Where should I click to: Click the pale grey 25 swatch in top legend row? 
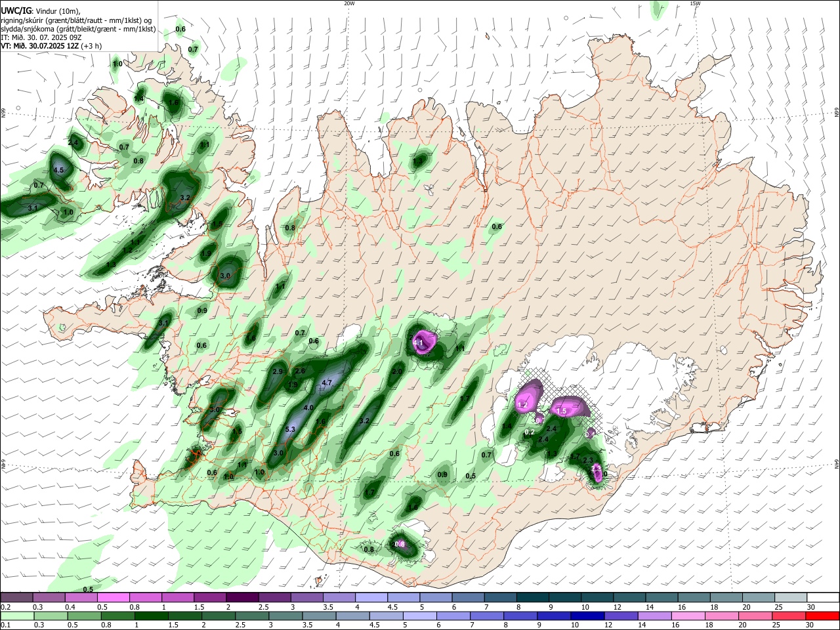point(791,597)
